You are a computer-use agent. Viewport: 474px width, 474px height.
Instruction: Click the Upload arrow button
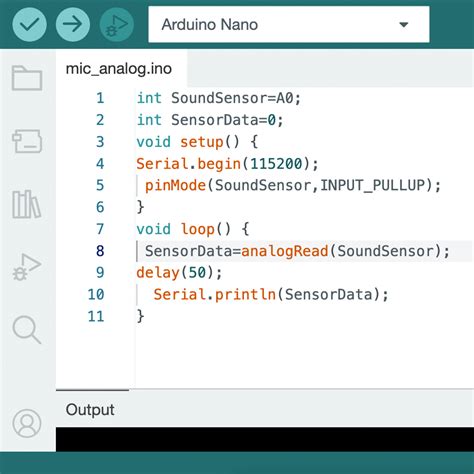coord(73,24)
